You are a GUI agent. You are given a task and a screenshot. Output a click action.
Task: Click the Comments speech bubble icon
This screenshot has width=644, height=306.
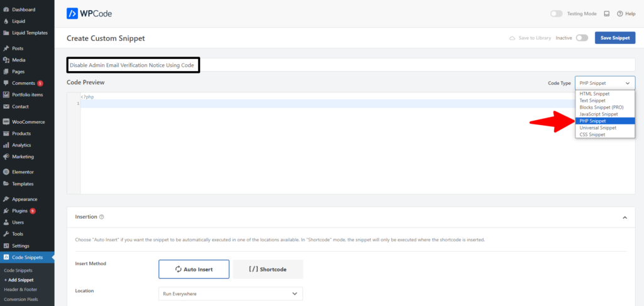6,84
